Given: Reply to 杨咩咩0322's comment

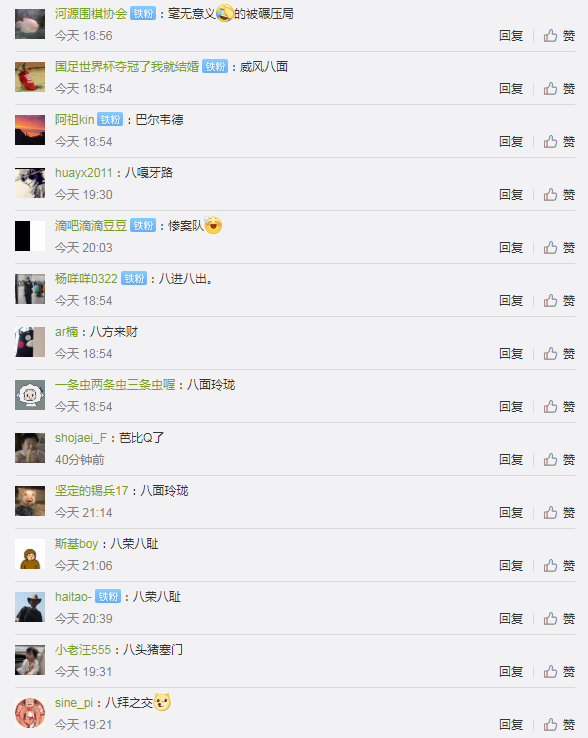Looking at the screenshot, I should coord(511,301).
